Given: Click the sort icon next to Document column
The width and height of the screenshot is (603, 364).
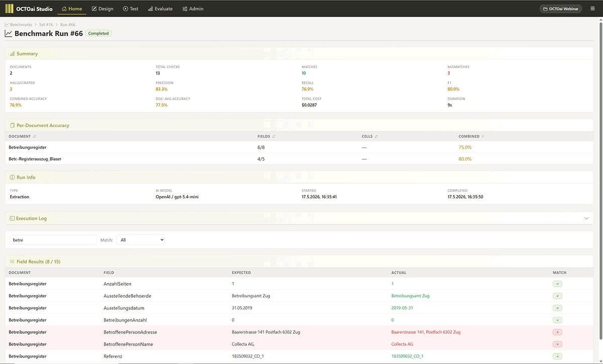Looking at the screenshot, I should tap(35, 137).
